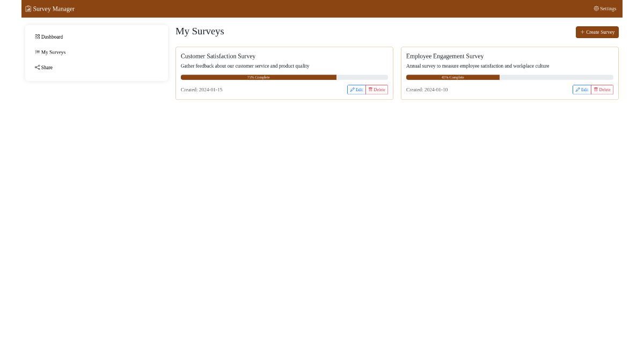Switch to the My Surveys section
Viewport: 644px width, 338px height.
(54, 52)
